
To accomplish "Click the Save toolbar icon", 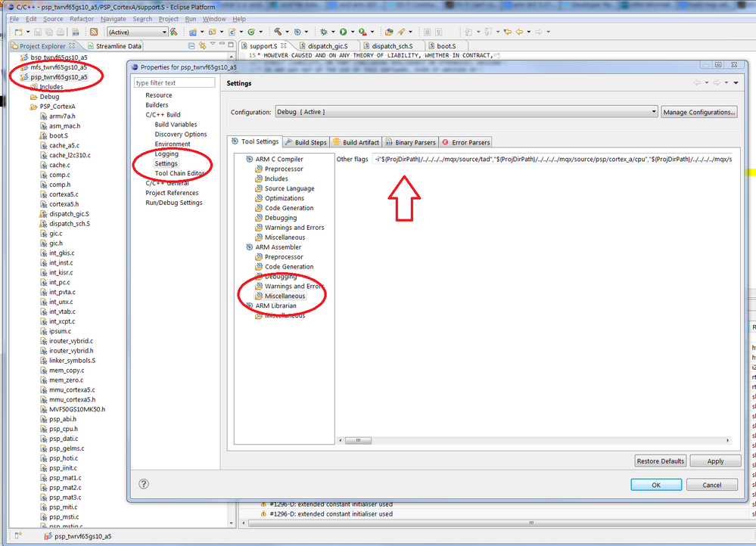I will point(37,31).
